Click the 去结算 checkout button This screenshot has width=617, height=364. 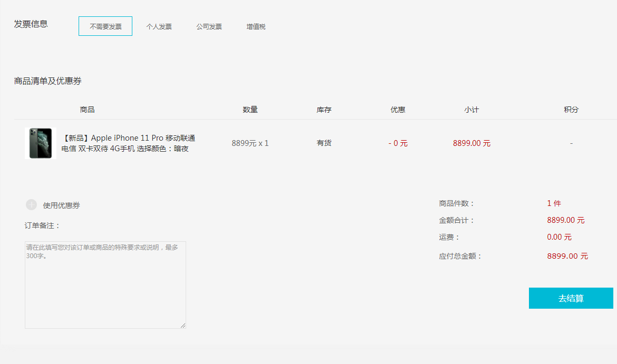click(x=571, y=298)
